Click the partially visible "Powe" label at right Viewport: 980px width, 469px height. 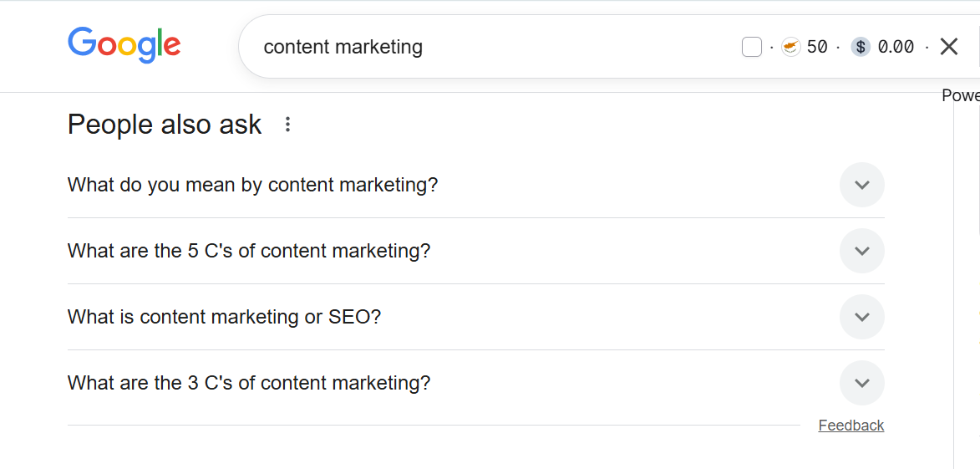[960, 95]
